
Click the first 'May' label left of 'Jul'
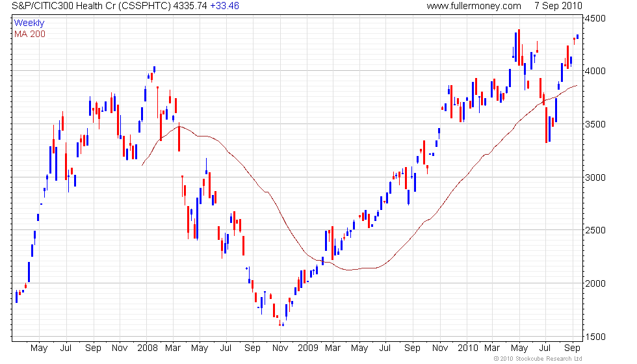point(39,348)
